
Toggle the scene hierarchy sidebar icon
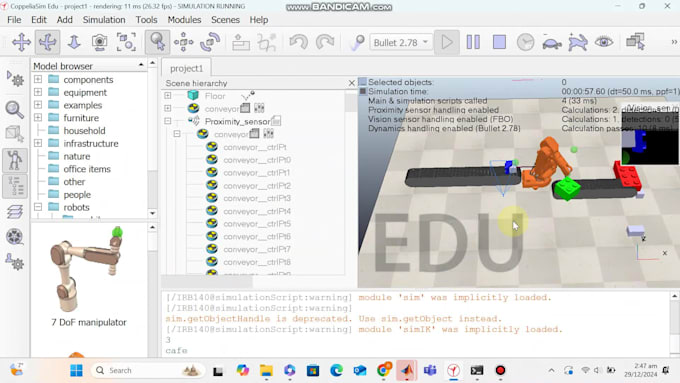pyautogui.click(x=15, y=187)
